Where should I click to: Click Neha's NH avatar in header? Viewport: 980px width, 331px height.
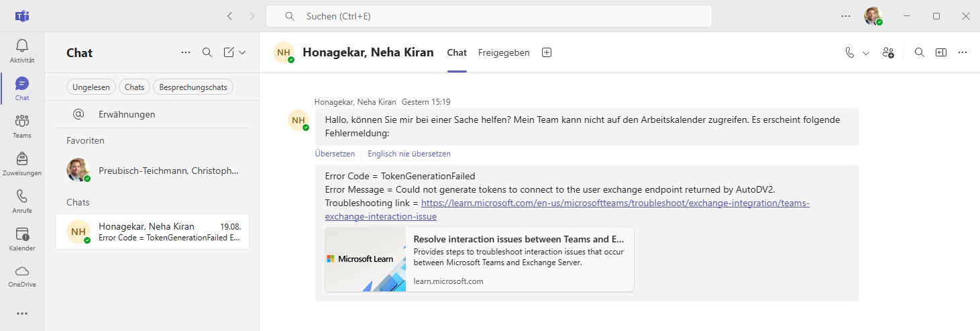[284, 52]
